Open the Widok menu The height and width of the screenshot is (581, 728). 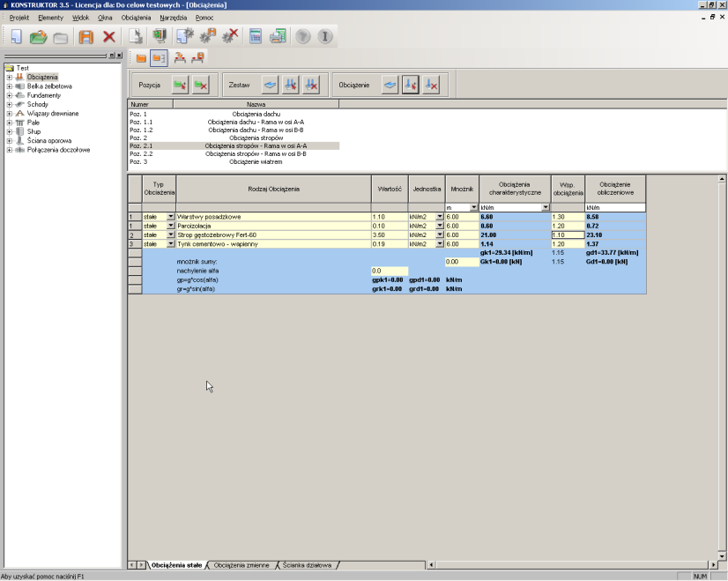pyautogui.click(x=80, y=18)
